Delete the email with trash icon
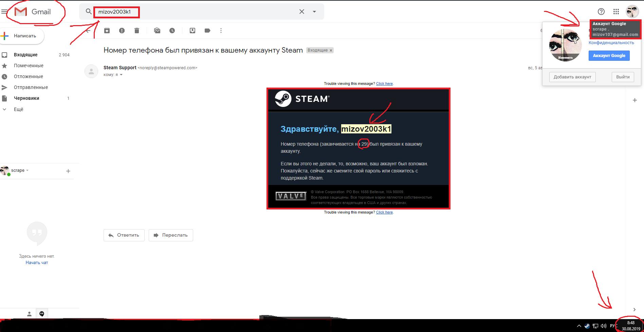This screenshot has height=332, width=644. [x=137, y=31]
